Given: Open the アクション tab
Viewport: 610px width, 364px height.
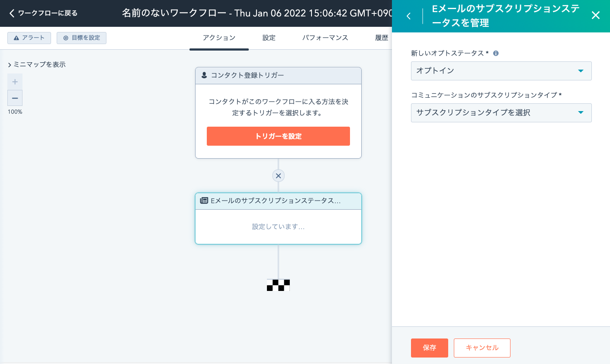Looking at the screenshot, I should tap(219, 38).
